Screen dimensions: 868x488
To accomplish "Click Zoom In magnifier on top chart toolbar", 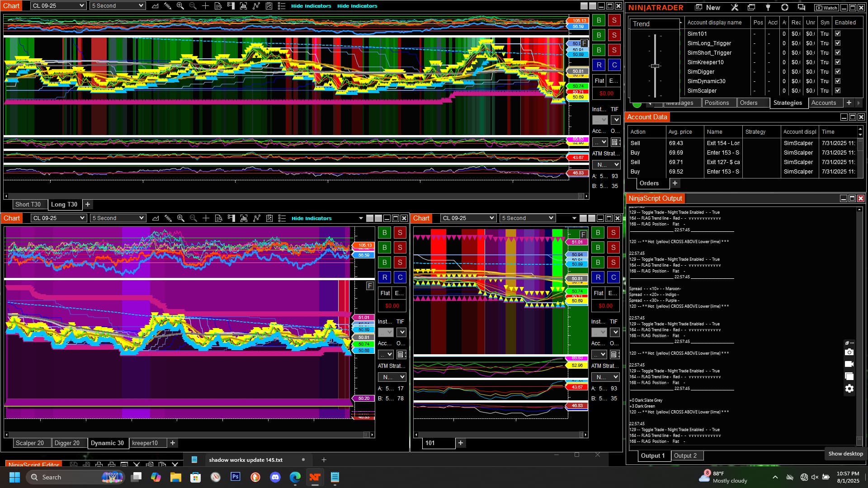I will tap(180, 6).
